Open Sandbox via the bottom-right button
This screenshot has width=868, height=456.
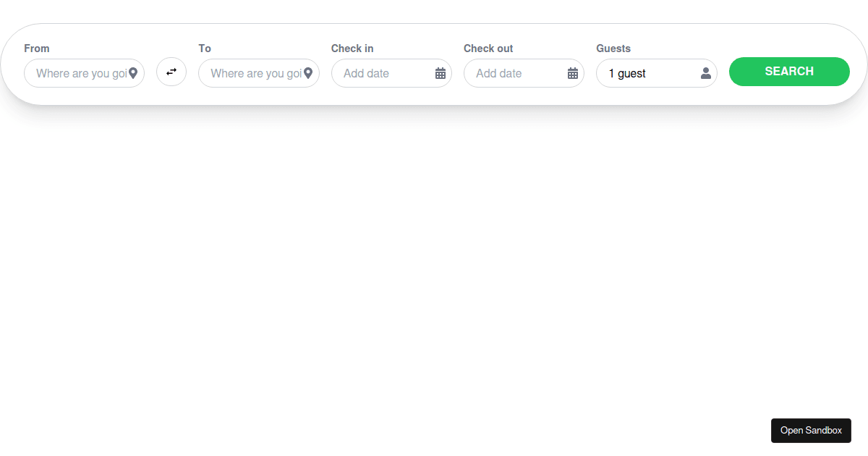[811, 430]
